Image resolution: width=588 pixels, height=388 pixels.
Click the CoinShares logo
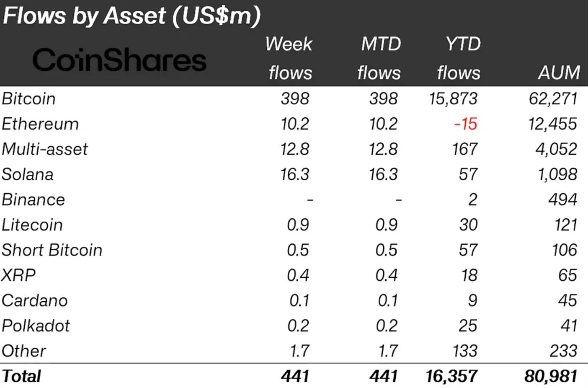119,60
